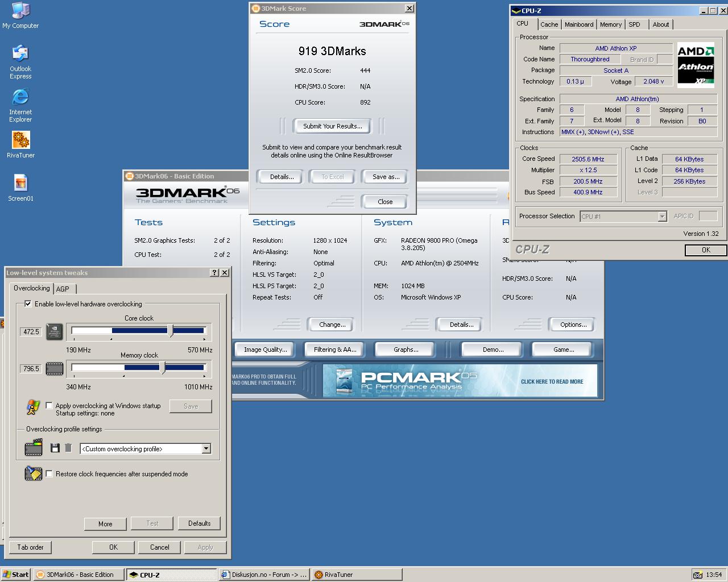Click the Core clock slider handle

point(171,331)
